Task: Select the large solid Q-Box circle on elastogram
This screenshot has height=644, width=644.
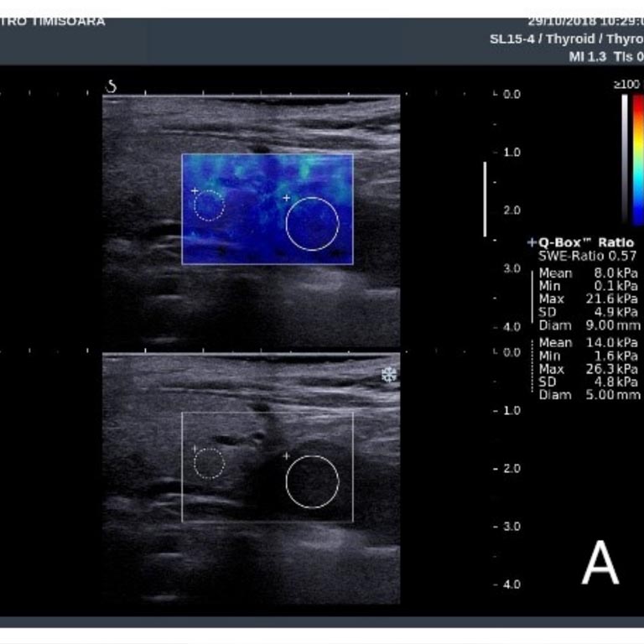Action: tap(312, 224)
